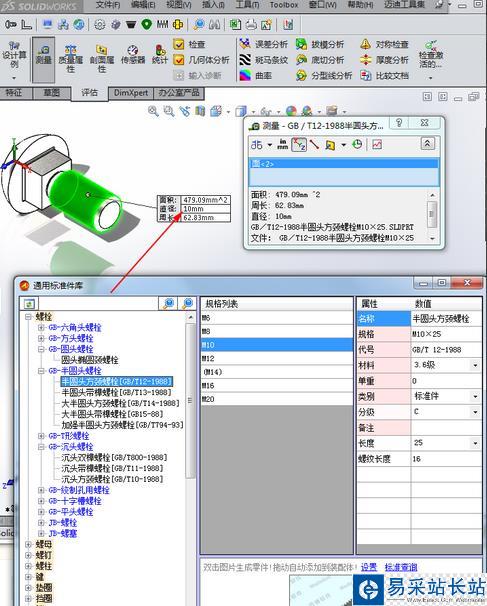The height and width of the screenshot is (606, 487).
Task: Open the Toolbox menu
Action: click(x=284, y=5)
